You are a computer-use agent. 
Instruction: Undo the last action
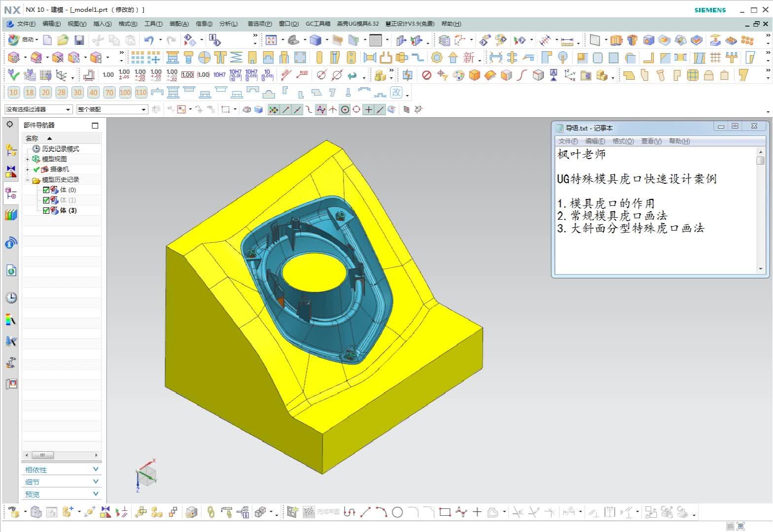pyautogui.click(x=149, y=40)
